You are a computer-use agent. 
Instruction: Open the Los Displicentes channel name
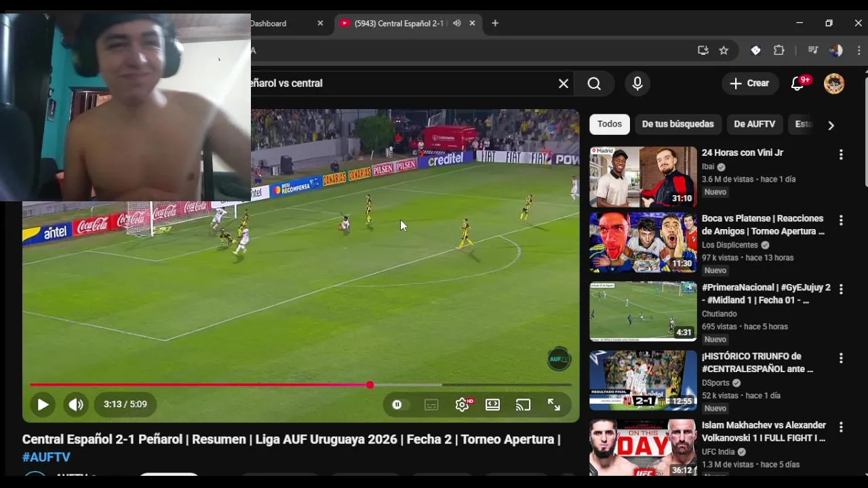point(730,245)
